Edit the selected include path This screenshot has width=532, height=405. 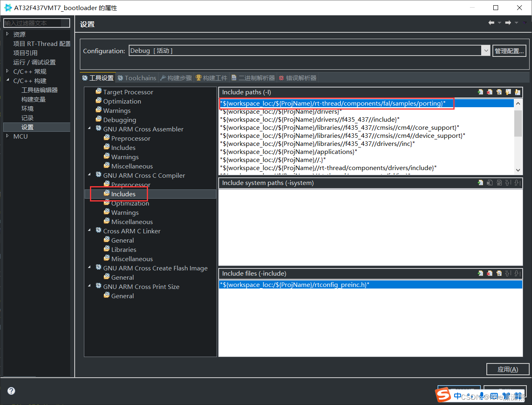pos(499,92)
